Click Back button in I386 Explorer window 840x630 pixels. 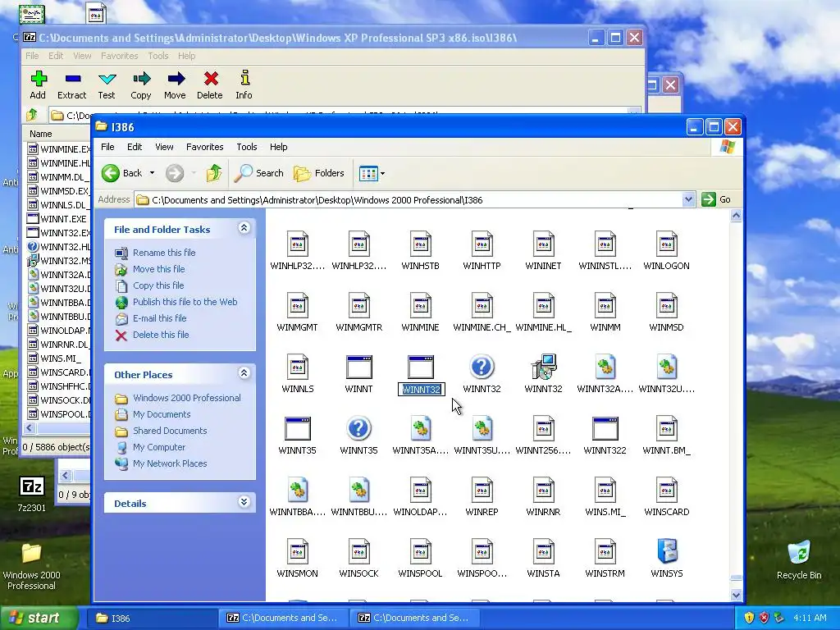(123, 173)
